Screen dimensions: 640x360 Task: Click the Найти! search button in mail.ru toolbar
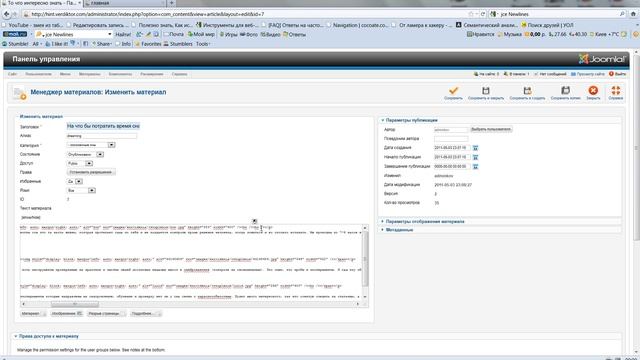click(123, 34)
